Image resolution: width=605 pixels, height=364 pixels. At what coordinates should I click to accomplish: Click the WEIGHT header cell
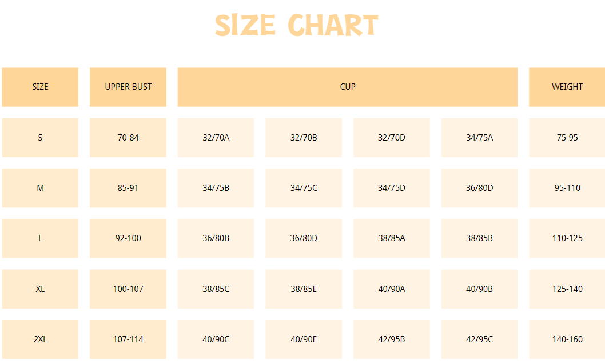pos(567,87)
